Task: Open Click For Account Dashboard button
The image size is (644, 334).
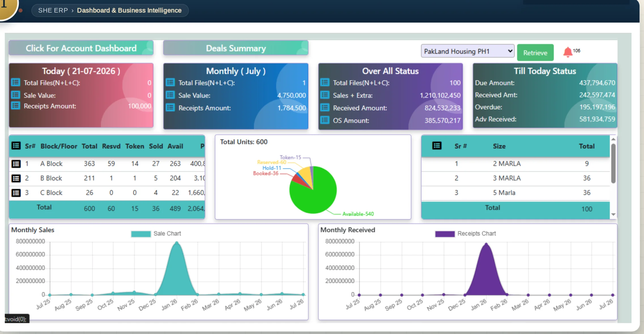Action: point(81,48)
